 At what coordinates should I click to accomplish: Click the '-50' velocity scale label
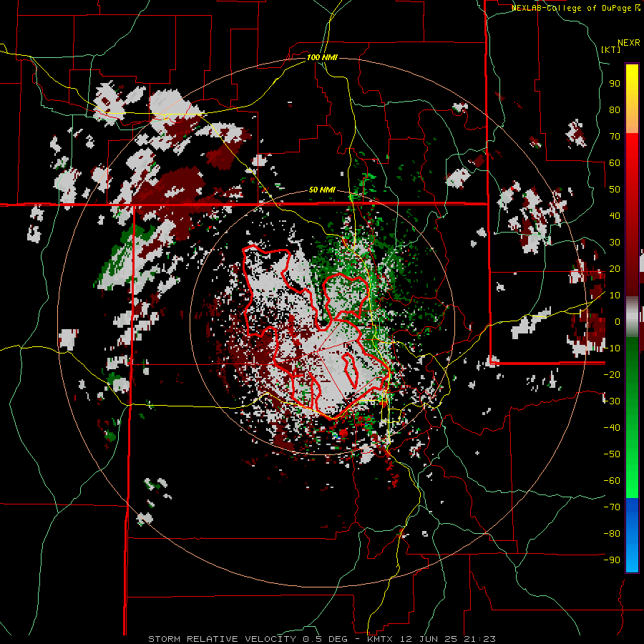click(x=612, y=454)
